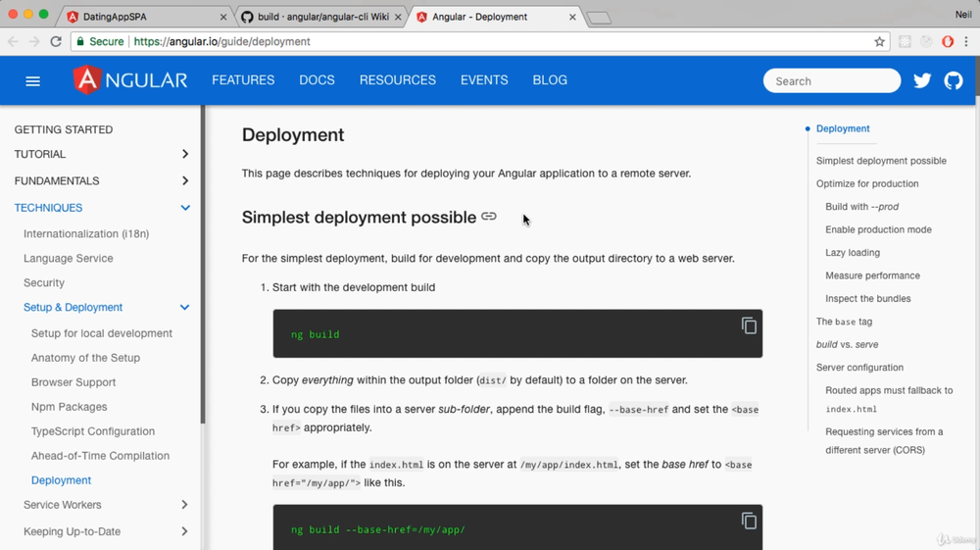
Task: Copy the 'ng build --base-href' code snippet
Action: click(x=749, y=521)
